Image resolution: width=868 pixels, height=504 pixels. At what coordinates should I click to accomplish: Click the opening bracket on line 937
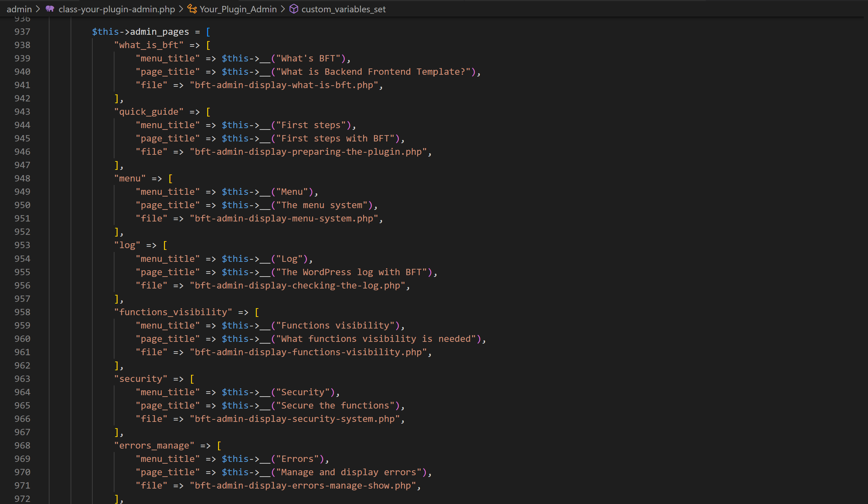click(208, 32)
